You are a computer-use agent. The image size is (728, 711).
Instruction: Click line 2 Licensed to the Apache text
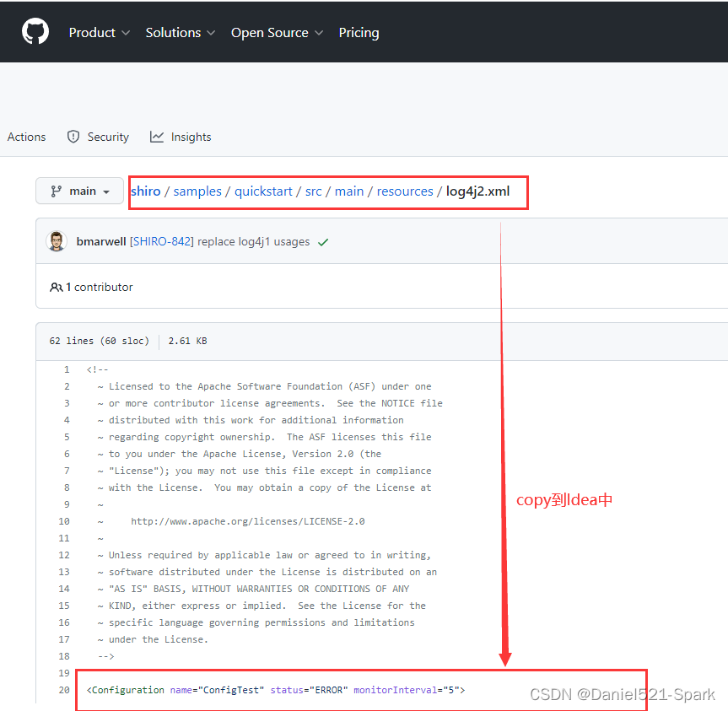[x=264, y=386]
